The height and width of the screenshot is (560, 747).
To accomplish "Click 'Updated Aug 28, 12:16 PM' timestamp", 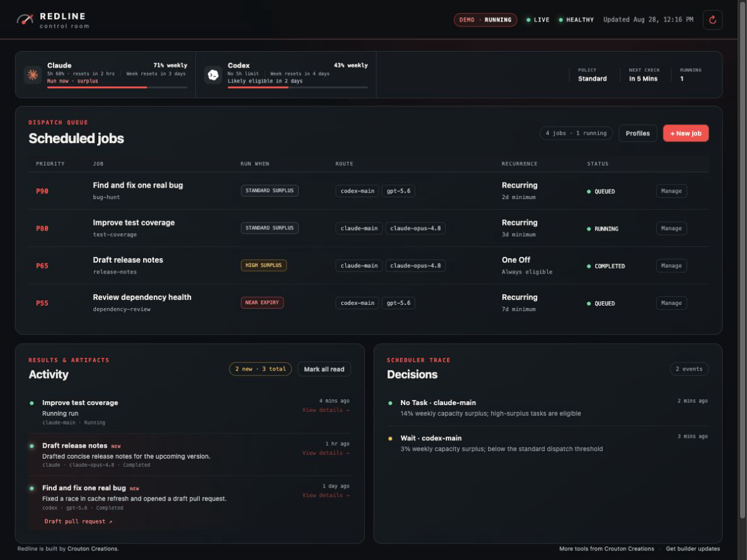I will coord(648,20).
